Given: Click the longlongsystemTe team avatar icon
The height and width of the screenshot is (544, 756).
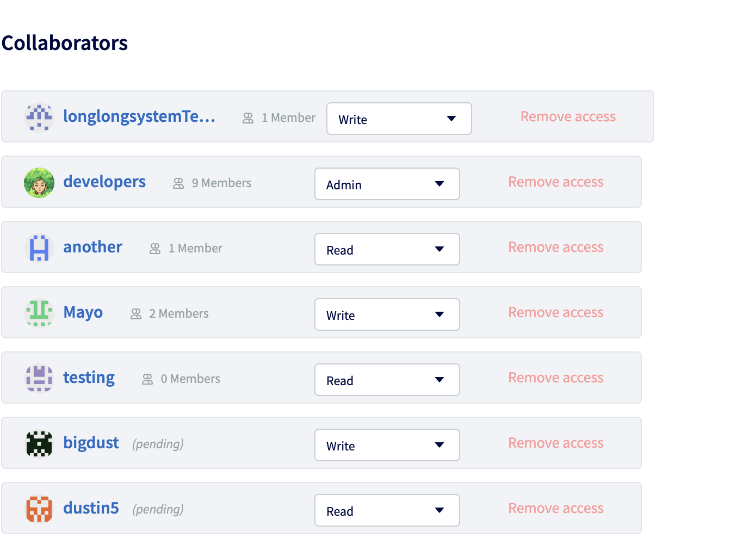Looking at the screenshot, I should coord(39,118).
